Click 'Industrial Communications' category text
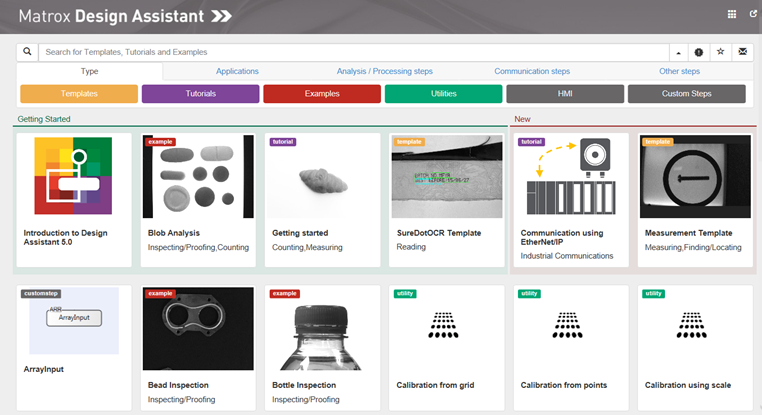This screenshot has height=415, width=762. pos(567,256)
